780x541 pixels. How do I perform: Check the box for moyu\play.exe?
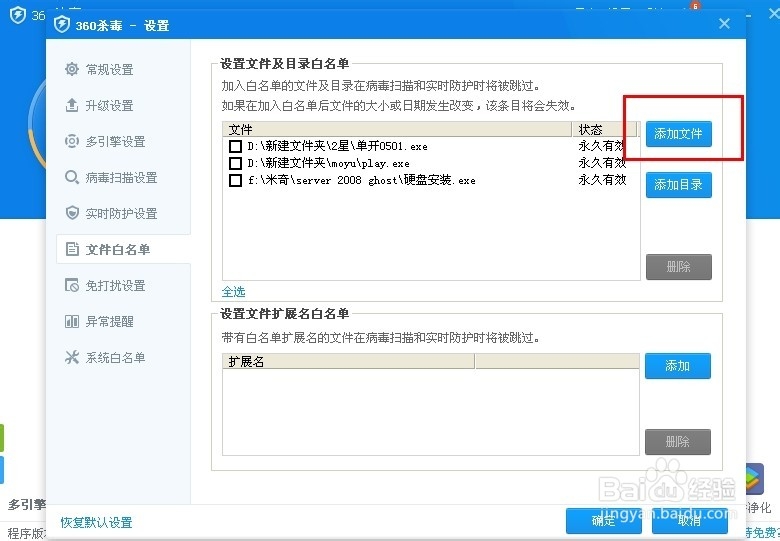coord(235,163)
